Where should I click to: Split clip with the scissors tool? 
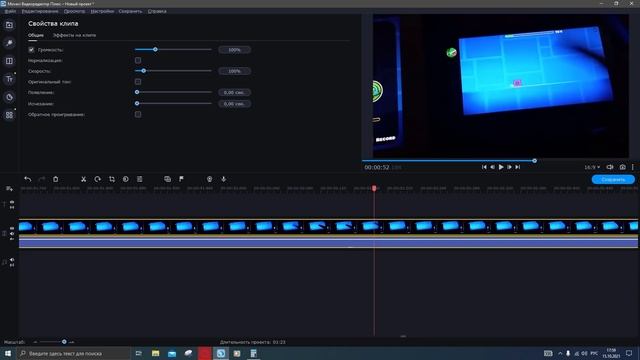[x=83, y=179]
